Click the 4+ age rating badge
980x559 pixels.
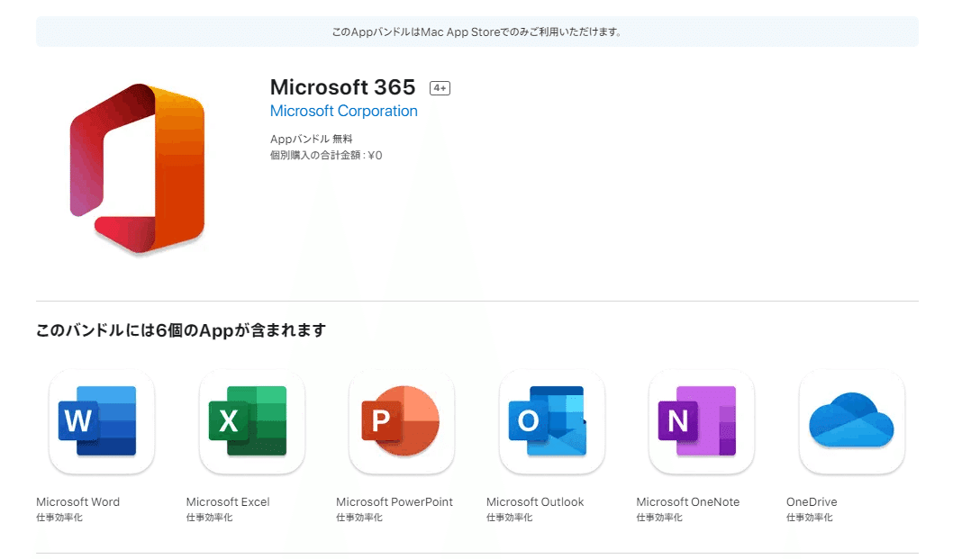pos(440,88)
